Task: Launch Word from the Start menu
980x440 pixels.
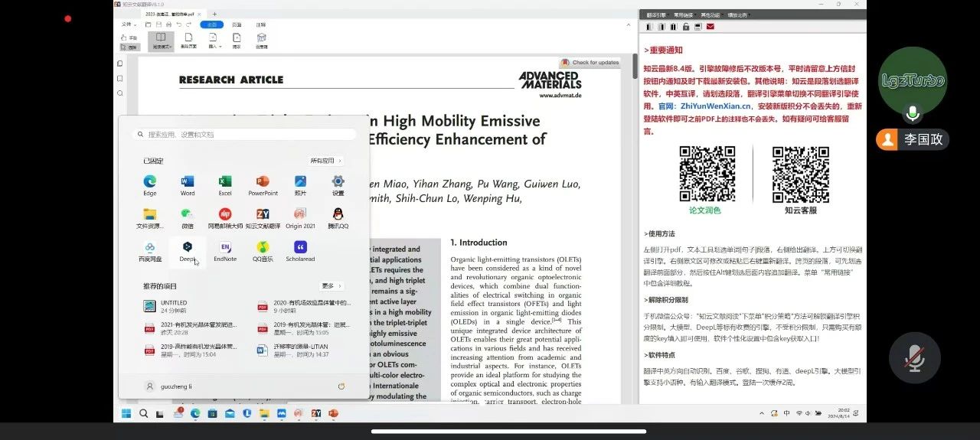Action: click(x=188, y=185)
